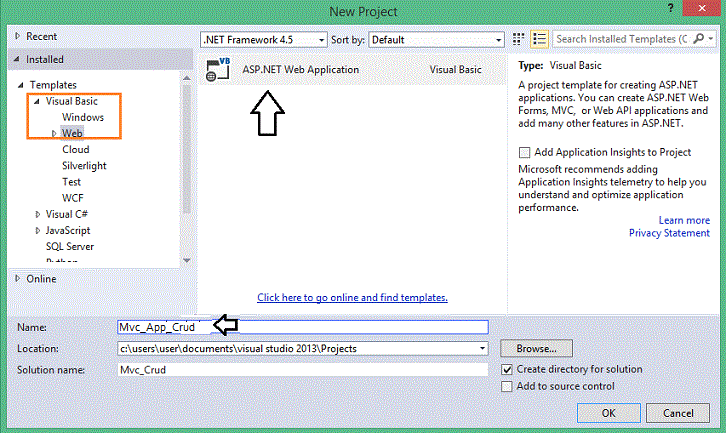Screen dimensions: 726x433
Task: Enable Add Application Insights to Project
Action: click(x=524, y=152)
